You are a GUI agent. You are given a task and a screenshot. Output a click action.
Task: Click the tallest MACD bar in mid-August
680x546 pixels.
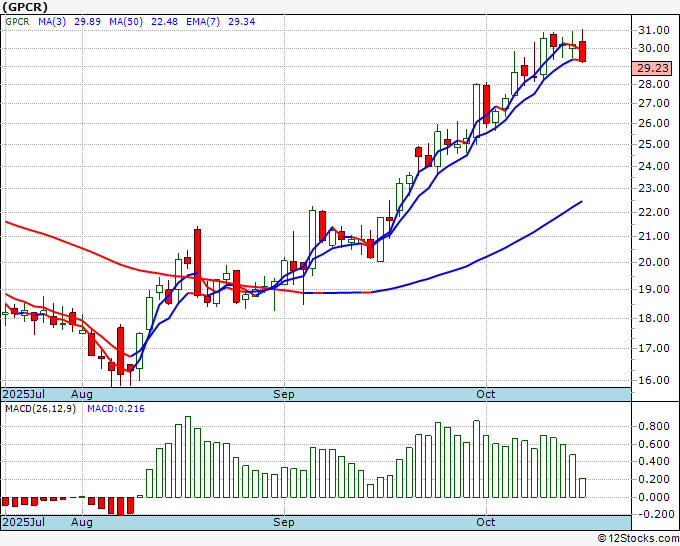click(x=188, y=457)
